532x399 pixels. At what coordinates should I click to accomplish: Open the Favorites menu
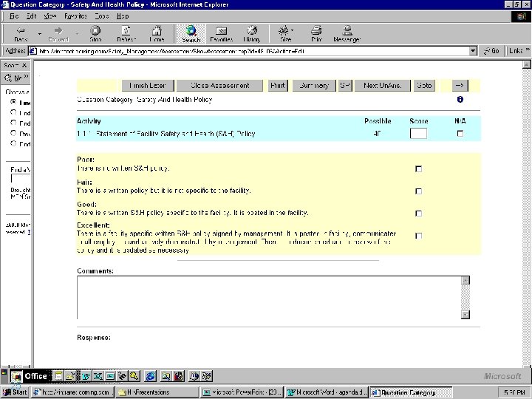pyautogui.click(x=75, y=16)
